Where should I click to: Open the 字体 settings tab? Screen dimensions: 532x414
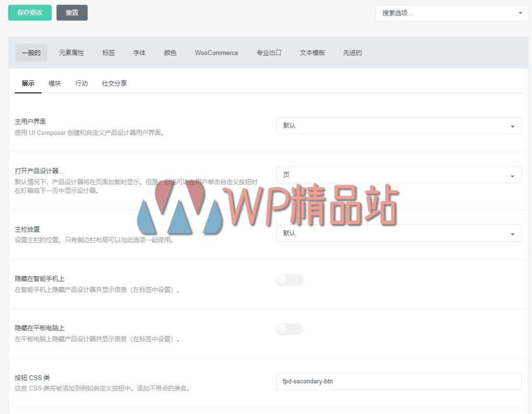click(x=139, y=52)
